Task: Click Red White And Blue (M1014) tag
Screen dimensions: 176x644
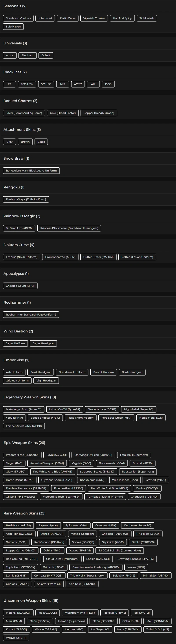Action: pos(109,488)
